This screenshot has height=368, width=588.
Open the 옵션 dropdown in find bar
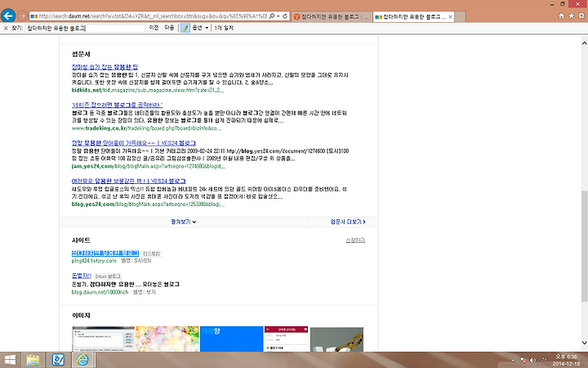coord(200,28)
